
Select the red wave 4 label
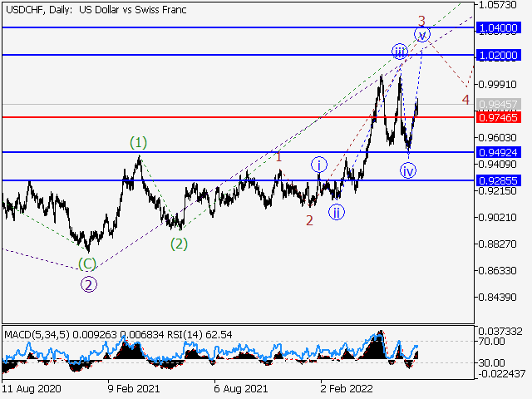(465, 100)
